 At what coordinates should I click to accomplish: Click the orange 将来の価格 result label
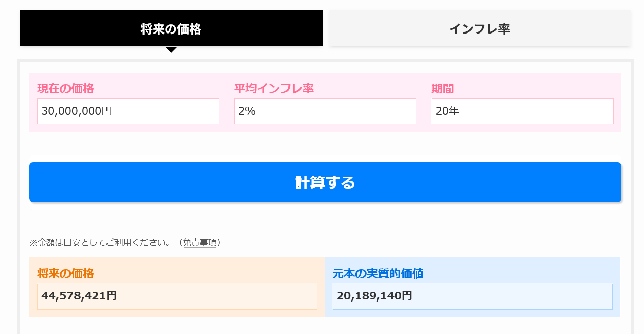(x=65, y=274)
